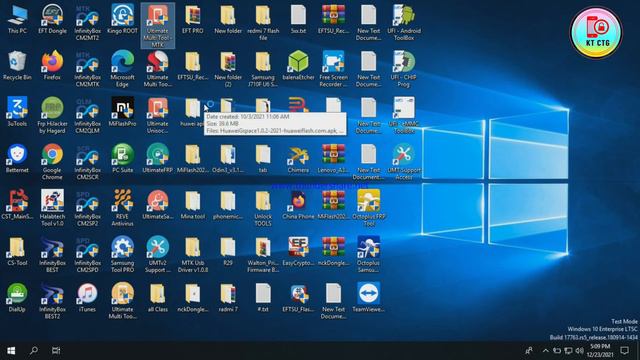Open taskbar Search
Image resolution: width=640 pixels, height=360 pixels.
(x=34, y=351)
